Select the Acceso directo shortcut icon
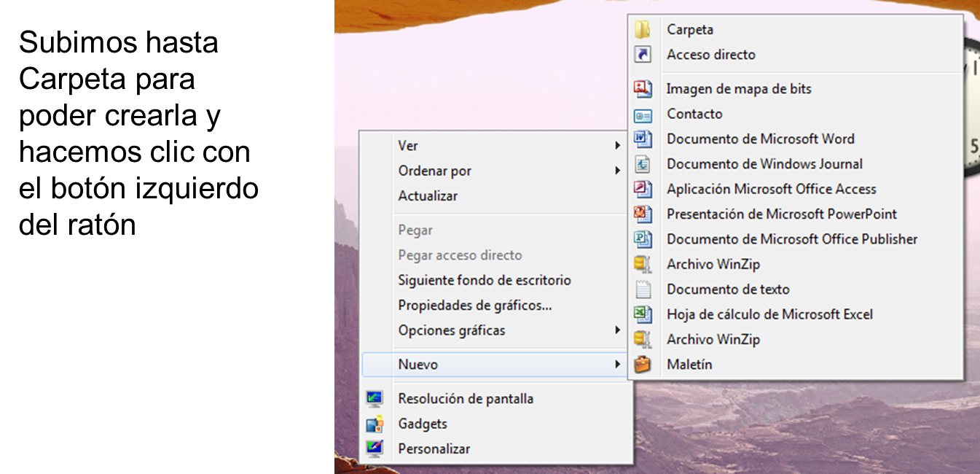The width and height of the screenshot is (980, 474). pyautogui.click(x=644, y=55)
